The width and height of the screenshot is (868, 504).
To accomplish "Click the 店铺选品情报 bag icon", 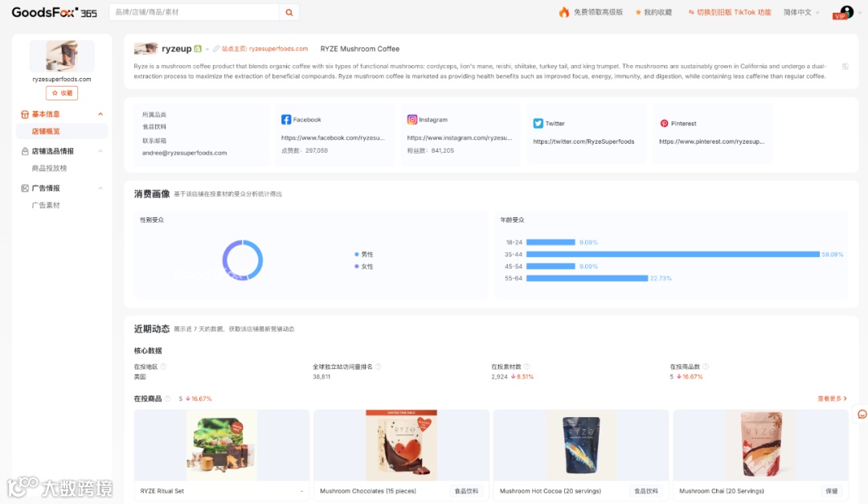I will click(x=25, y=151).
